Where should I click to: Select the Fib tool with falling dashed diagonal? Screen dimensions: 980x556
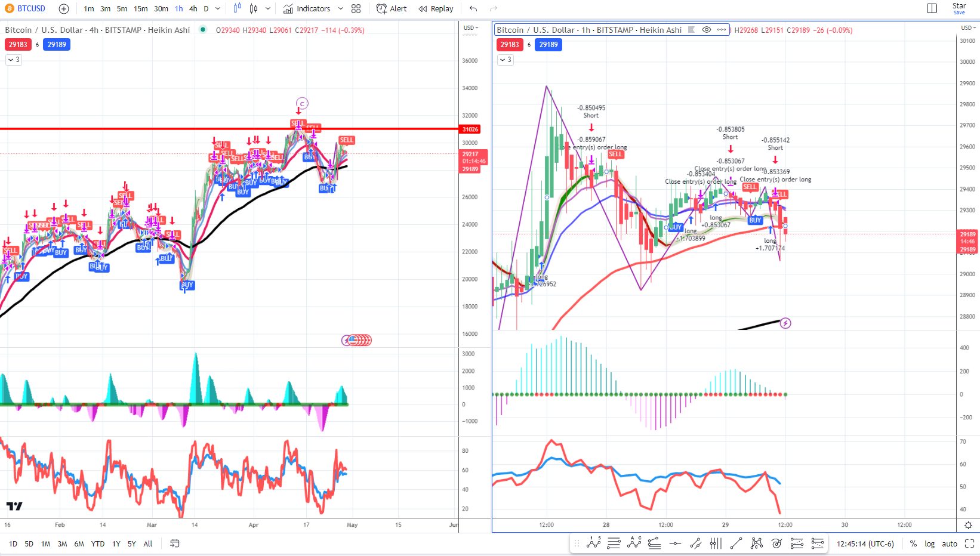[818, 543]
